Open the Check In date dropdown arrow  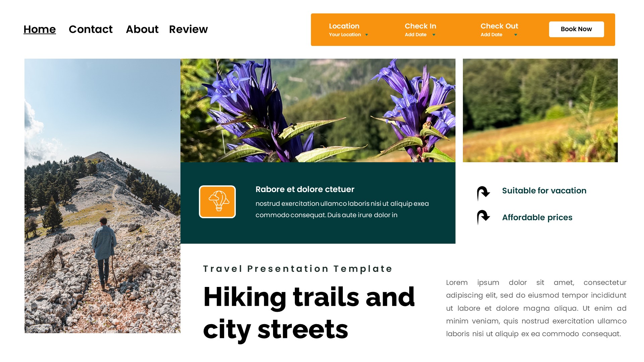coord(434,35)
